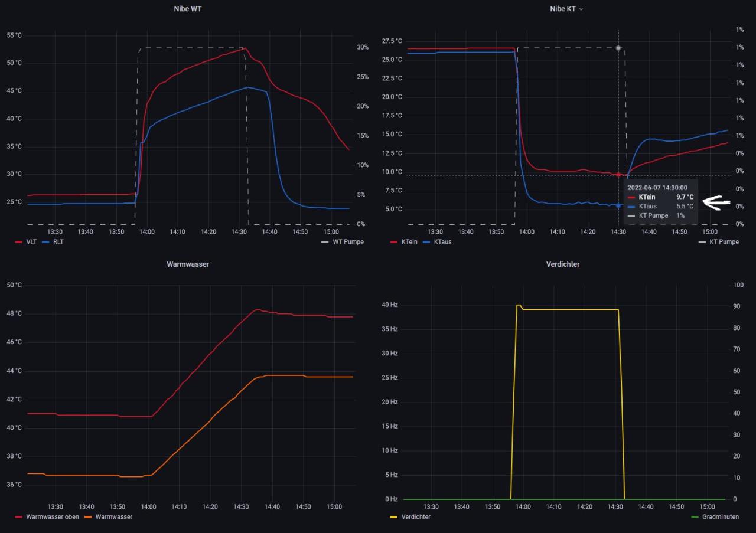Click 14:30 time label in Nibe KT chart

tap(618, 231)
